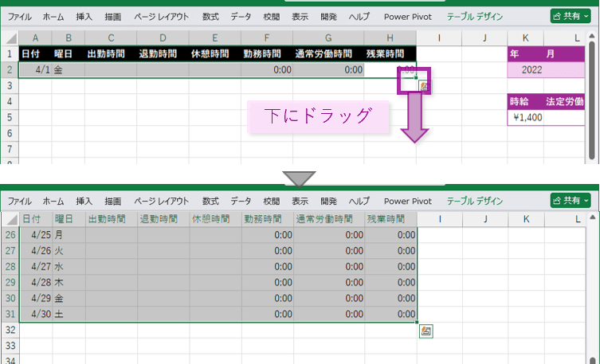
Task: Select row 31 header
Action: [10, 315]
